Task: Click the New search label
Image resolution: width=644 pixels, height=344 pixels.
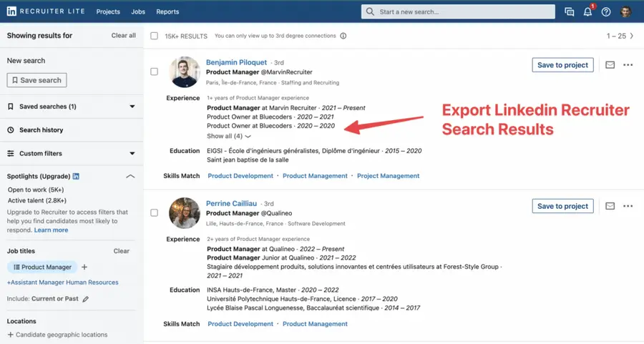Action: (x=26, y=60)
